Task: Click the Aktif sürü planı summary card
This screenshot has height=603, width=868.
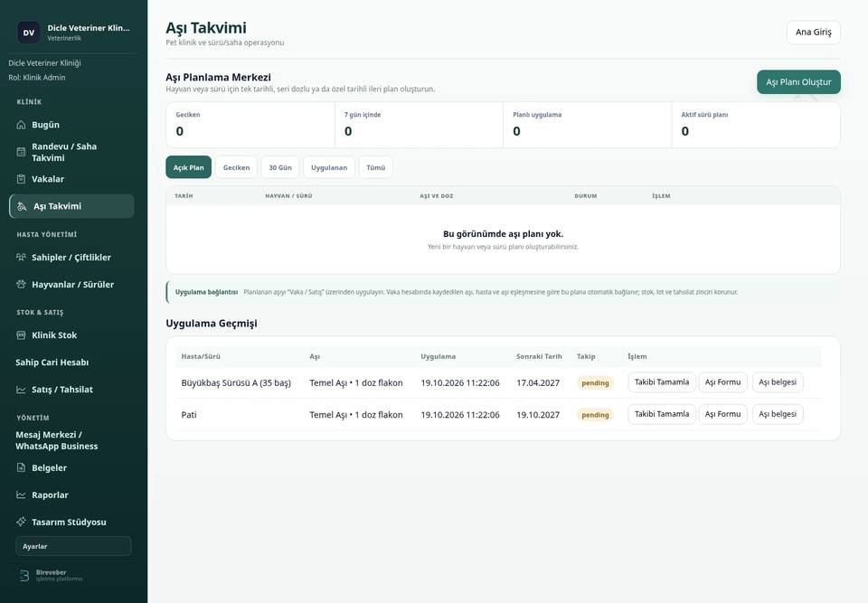Action: pyautogui.click(x=756, y=125)
